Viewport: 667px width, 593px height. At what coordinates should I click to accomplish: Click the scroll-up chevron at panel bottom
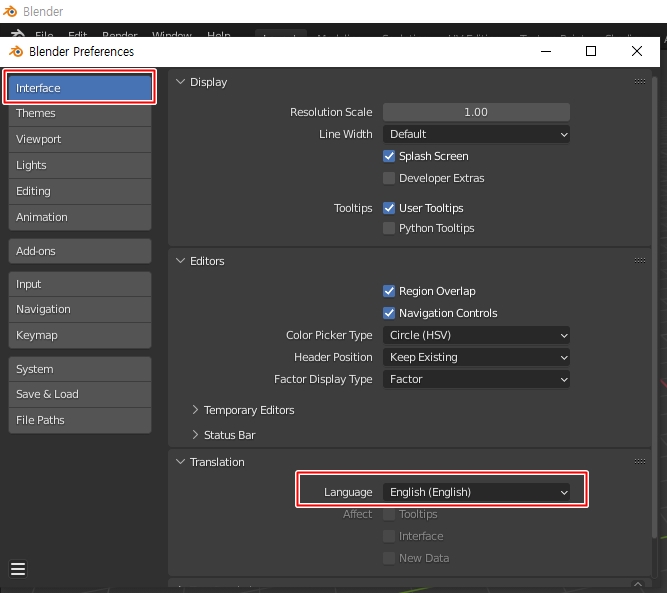coord(638,584)
